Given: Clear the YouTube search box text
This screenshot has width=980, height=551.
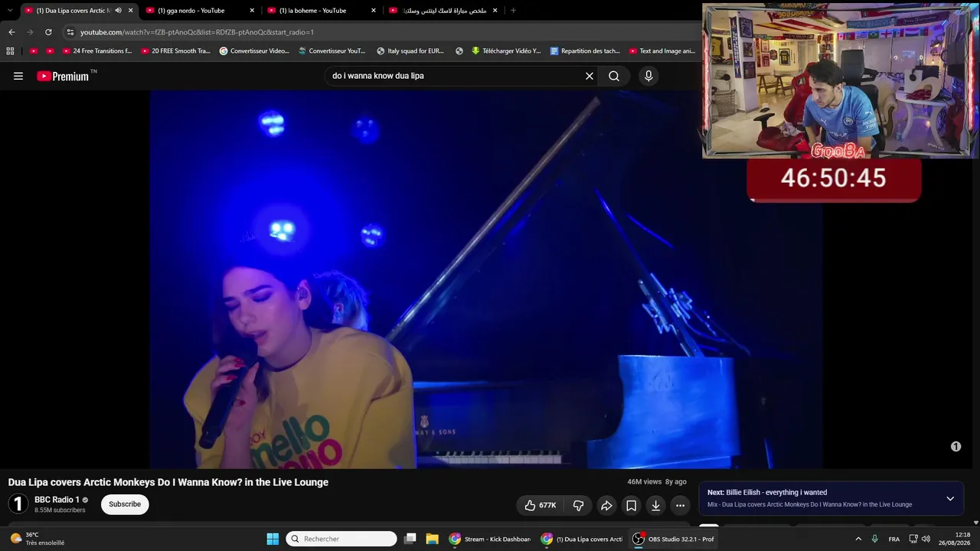Looking at the screenshot, I should click(x=590, y=76).
